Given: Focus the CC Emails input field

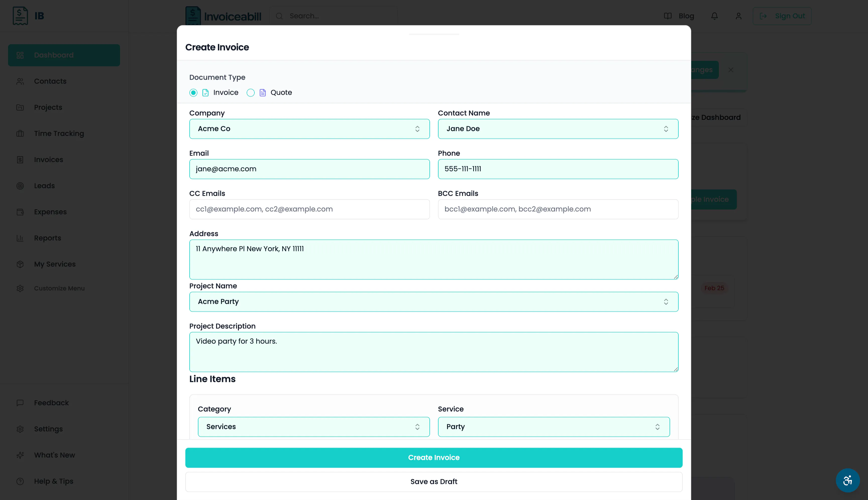Looking at the screenshot, I should [310, 209].
